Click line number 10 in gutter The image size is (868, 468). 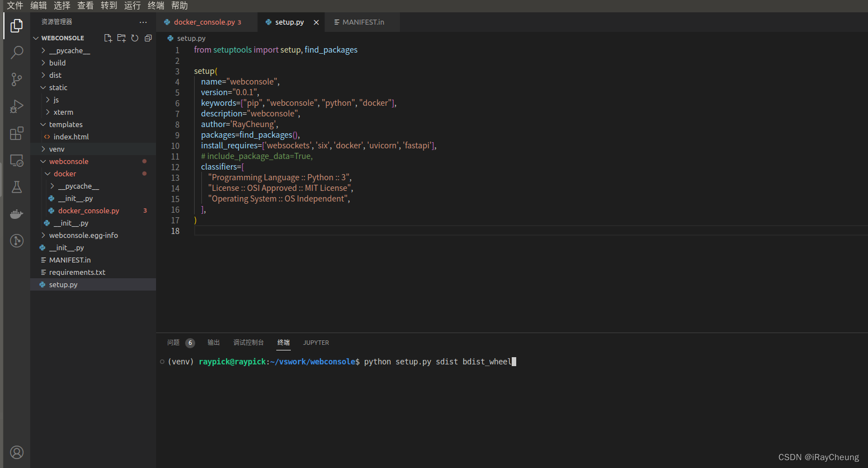coord(175,146)
